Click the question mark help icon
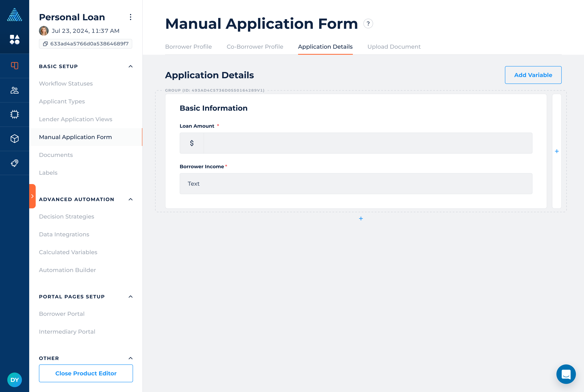Image resolution: width=584 pixels, height=392 pixels. pos(368,24)
